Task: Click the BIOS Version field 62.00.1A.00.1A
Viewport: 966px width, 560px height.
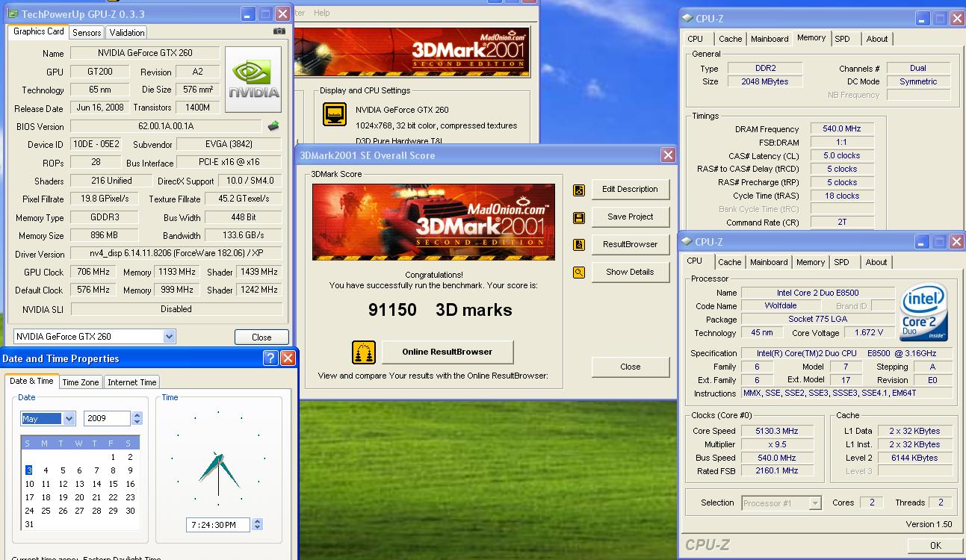Action: pyautogui.click(x=166, y=127)
